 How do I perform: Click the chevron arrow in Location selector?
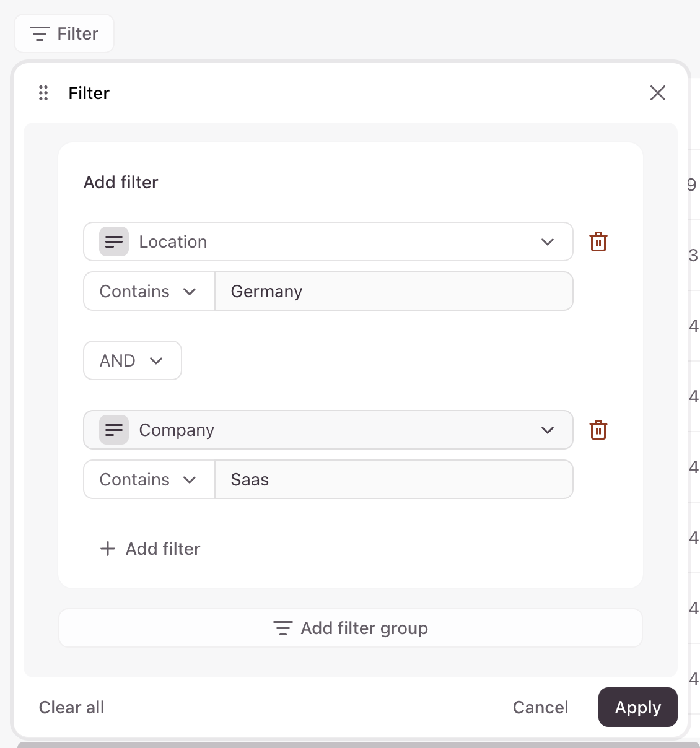tap(547, 241)
